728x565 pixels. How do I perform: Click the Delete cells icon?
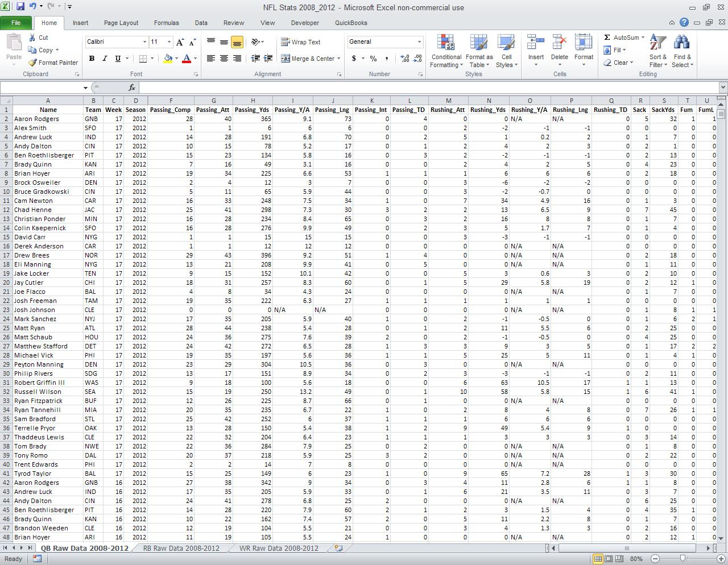[559, 44]
